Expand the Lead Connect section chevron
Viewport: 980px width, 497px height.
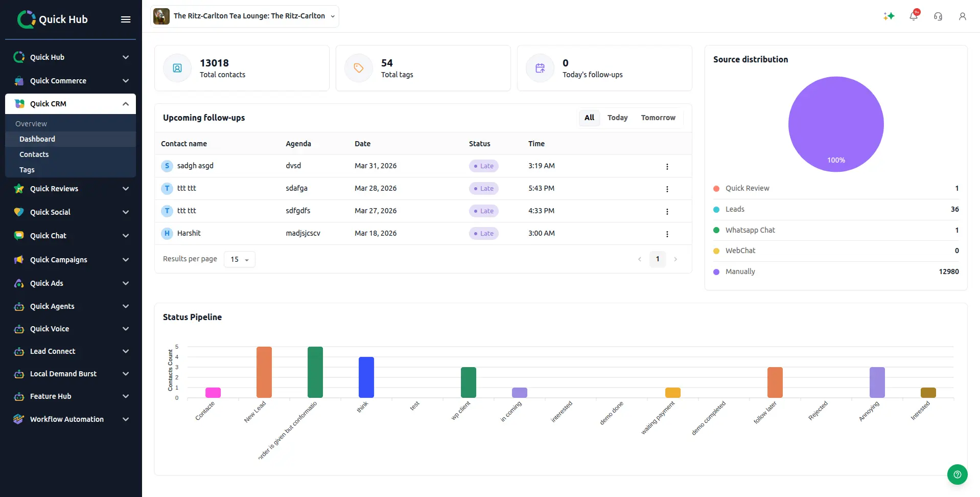tap(126, 351)
